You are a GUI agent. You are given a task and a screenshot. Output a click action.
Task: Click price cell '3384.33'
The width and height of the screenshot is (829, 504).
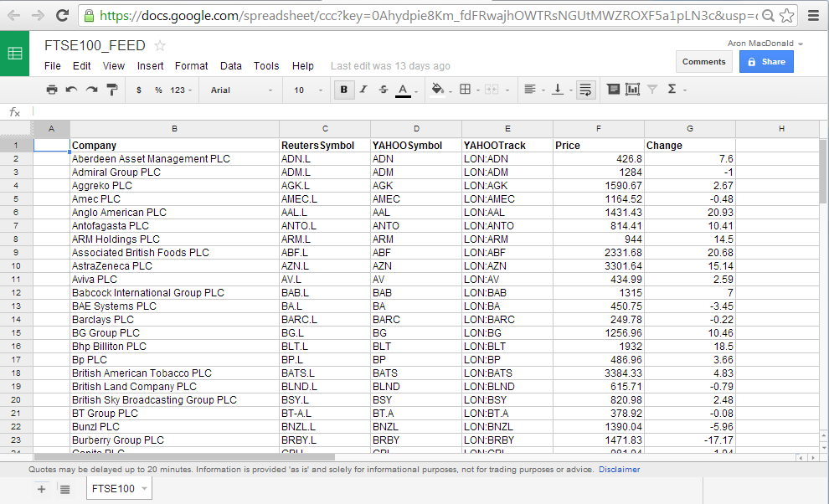[x=599, y=373]
